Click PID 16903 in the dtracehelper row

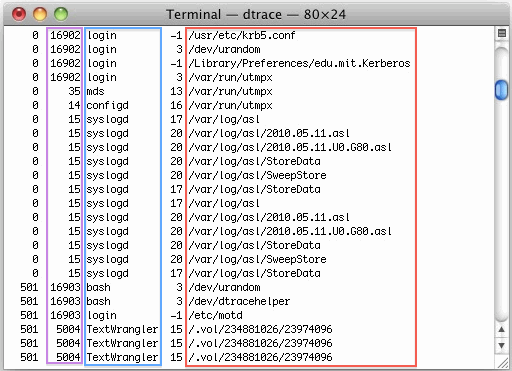pos(65,301)
